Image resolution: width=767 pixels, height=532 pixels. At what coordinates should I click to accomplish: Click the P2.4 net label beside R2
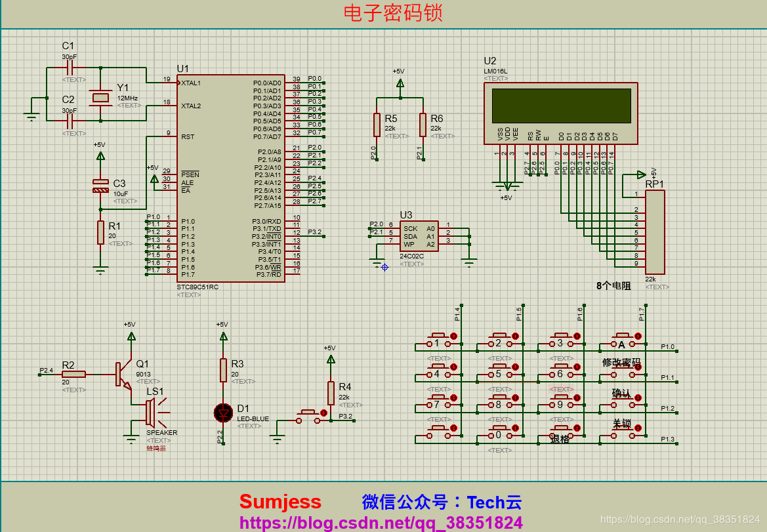[47, 370]
